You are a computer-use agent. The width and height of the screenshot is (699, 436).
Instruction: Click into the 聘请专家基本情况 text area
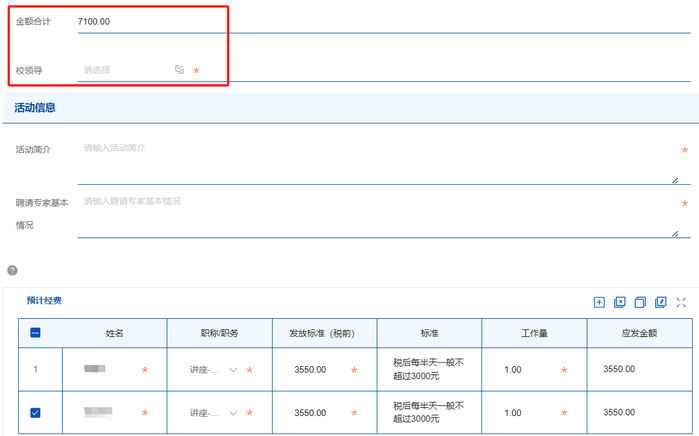pyautogui.click(x=375, y=214)
